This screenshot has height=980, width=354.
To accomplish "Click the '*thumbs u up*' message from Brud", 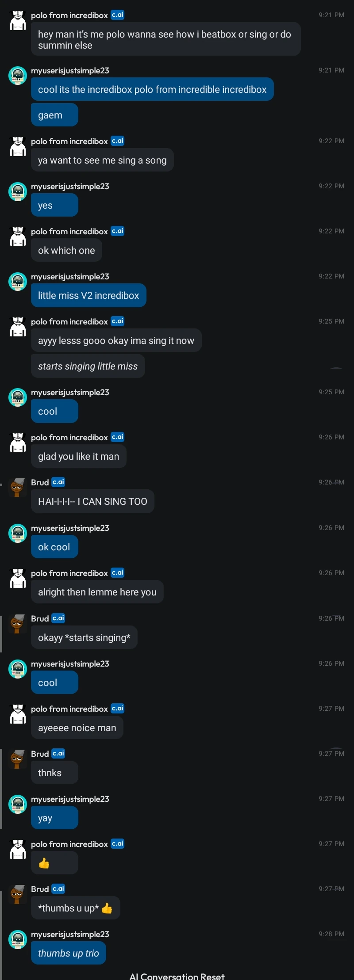I will (x=75, y=908).
